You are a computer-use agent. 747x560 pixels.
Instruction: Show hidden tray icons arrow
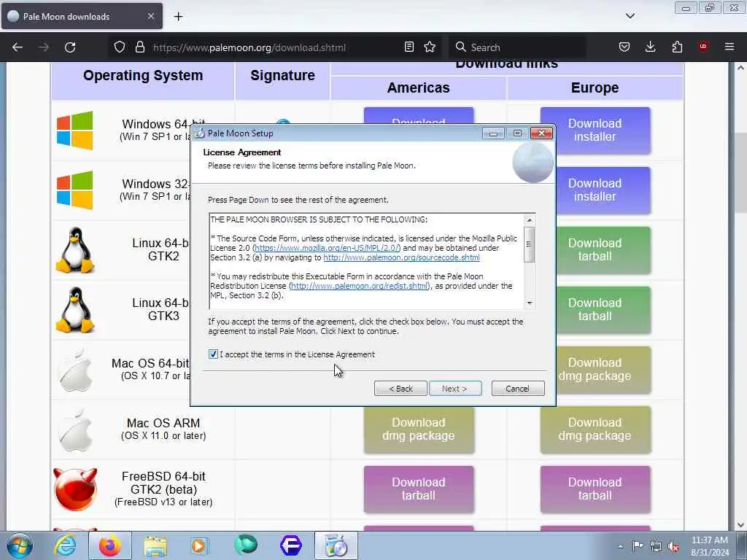(620, 546)
